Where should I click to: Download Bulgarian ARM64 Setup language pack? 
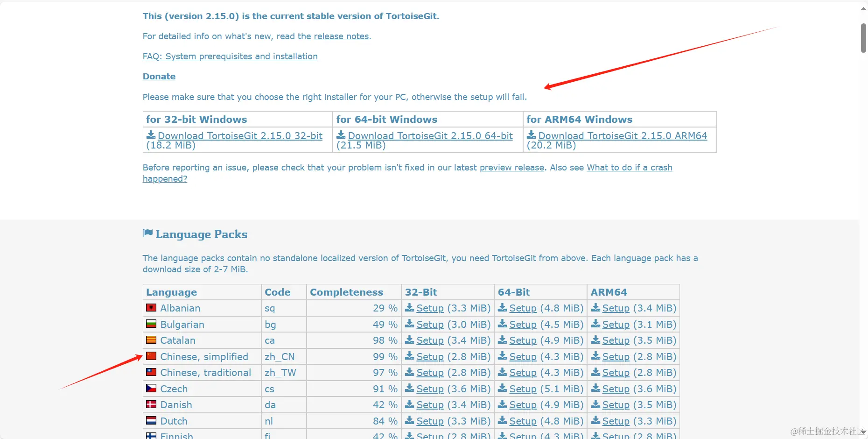(616, 325)
